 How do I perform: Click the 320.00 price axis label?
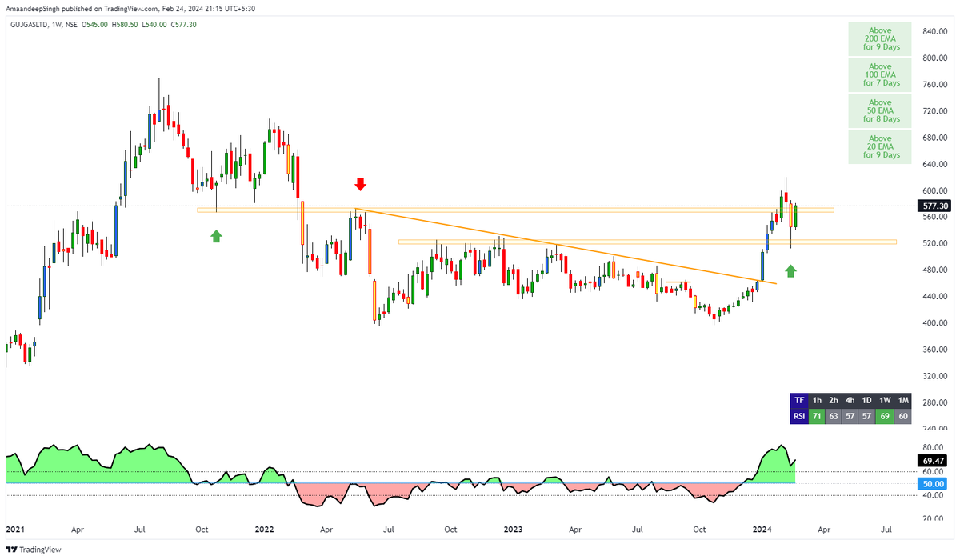tap(934, 376)
